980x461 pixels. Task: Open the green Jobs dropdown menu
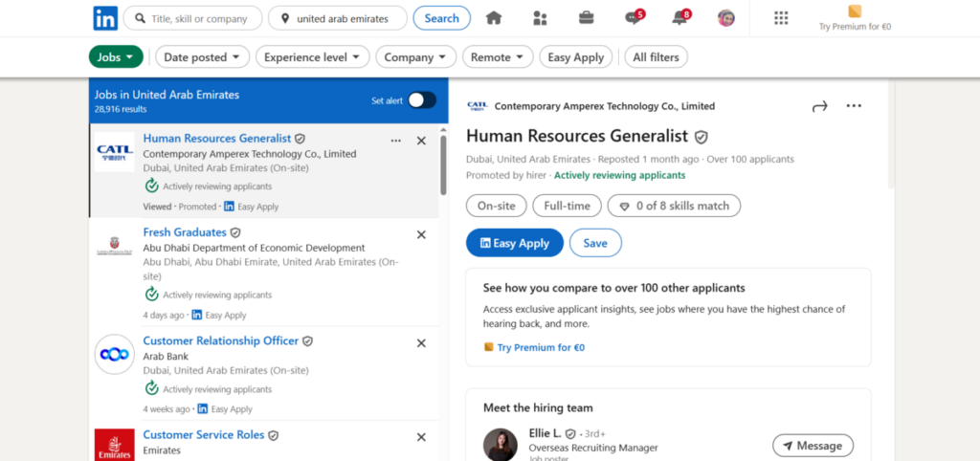pyautogui.click(x=116, y=57)
